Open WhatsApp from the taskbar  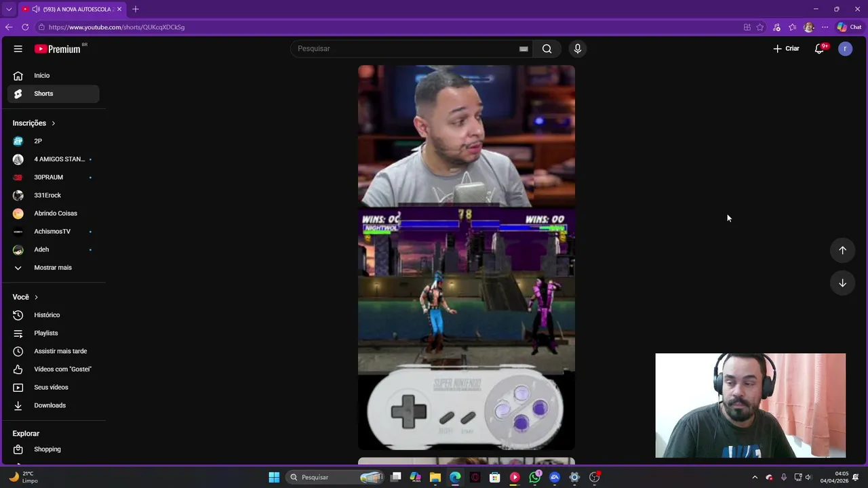coord(535,477)
